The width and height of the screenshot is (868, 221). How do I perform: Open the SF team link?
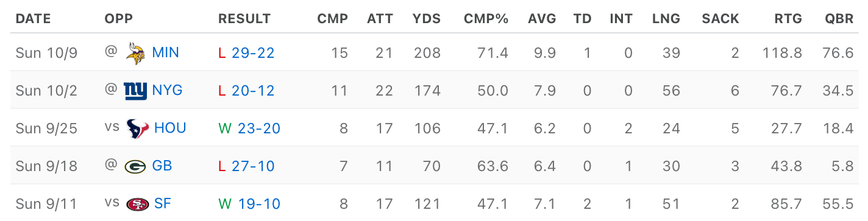163,203
